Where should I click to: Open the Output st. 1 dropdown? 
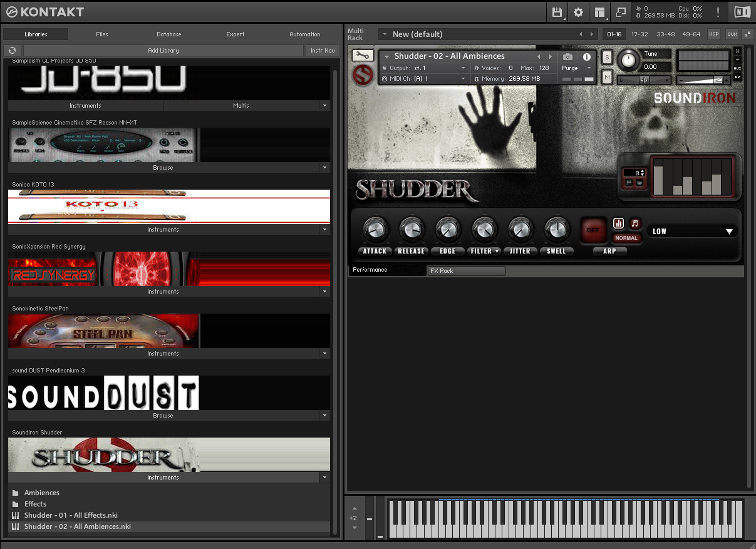pos(424,68)
